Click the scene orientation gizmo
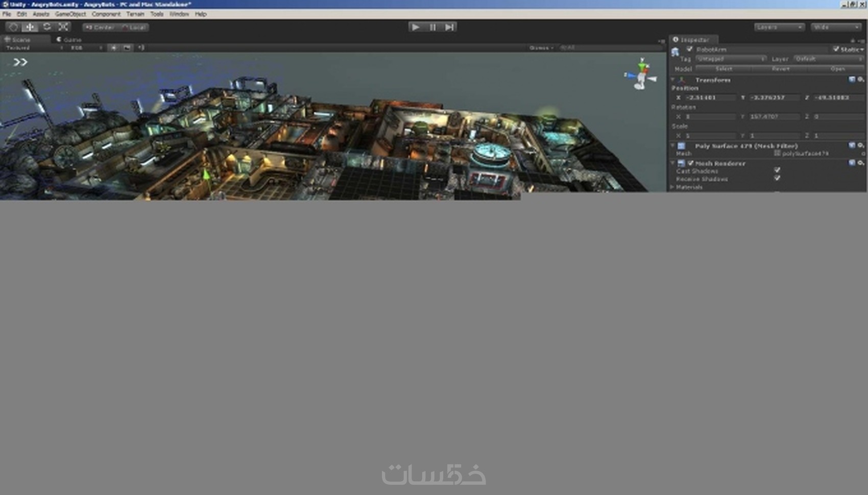 click(x=640, y=75)
